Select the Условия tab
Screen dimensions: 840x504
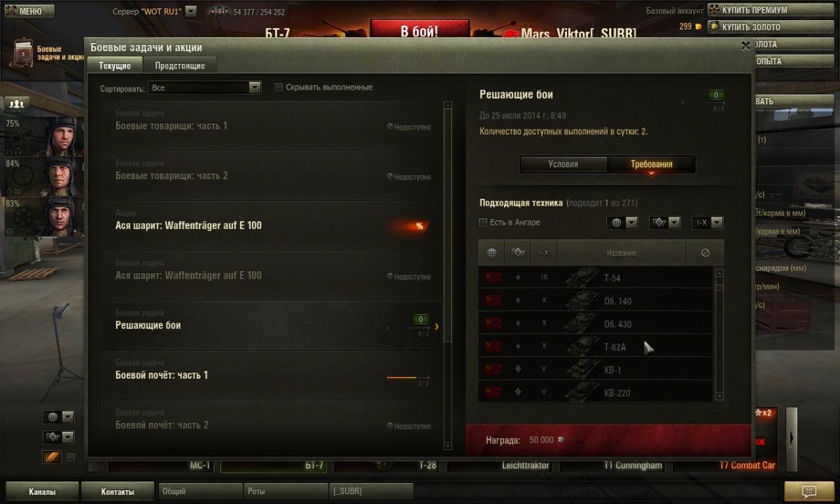pyautogui.click(x=563, y=164)
